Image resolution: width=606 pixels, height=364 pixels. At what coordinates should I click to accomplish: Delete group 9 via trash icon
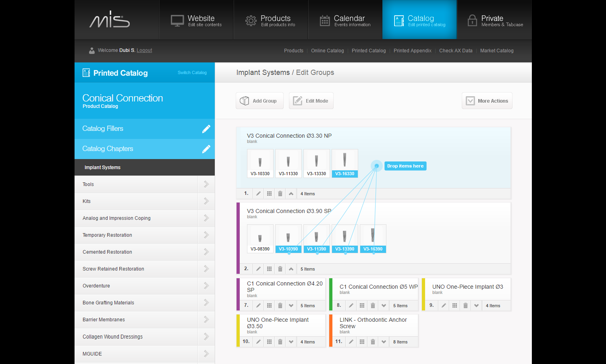466,306
